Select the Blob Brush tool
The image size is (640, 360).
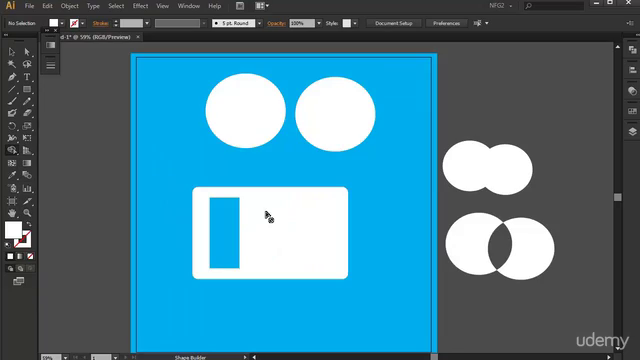click(x=12, y=113)
